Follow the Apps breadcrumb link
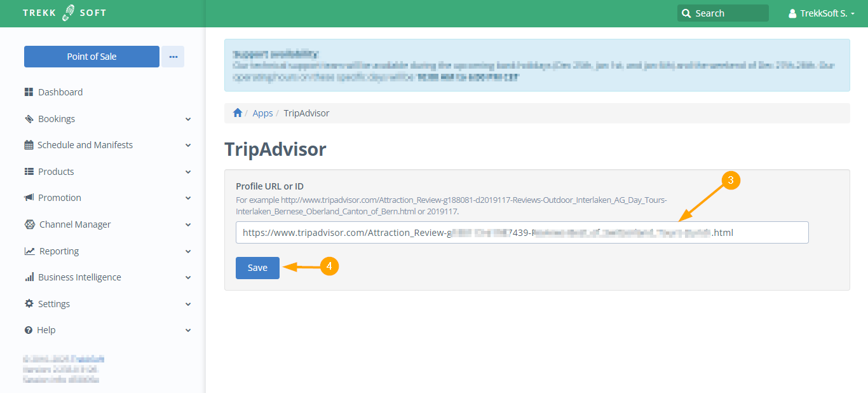The width and height of the screenshot is (868, 393). point(262,113)
